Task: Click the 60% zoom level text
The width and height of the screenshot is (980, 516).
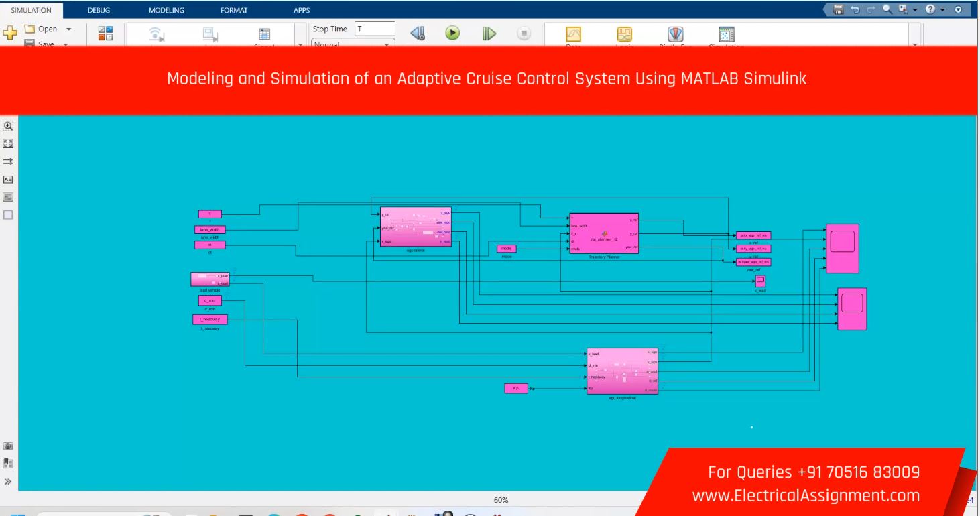Action: pyautogui.click(x=501, y=500)
